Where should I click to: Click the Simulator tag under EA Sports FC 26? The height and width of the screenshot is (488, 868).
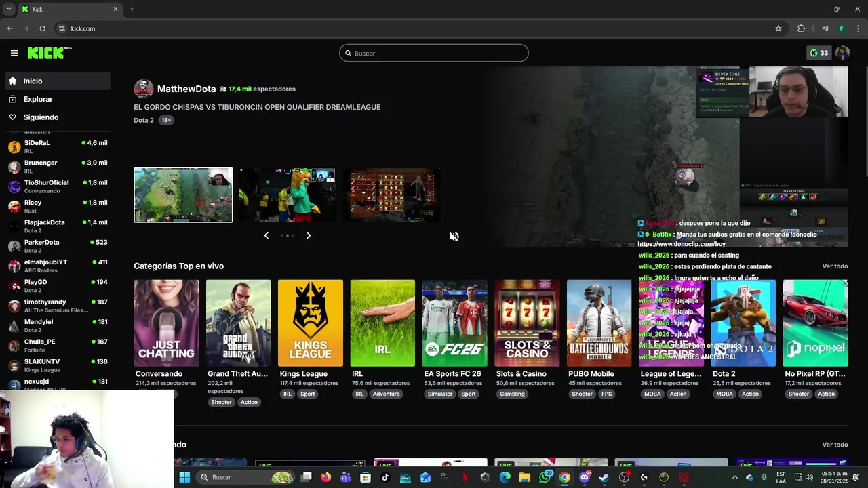point(439,394)
